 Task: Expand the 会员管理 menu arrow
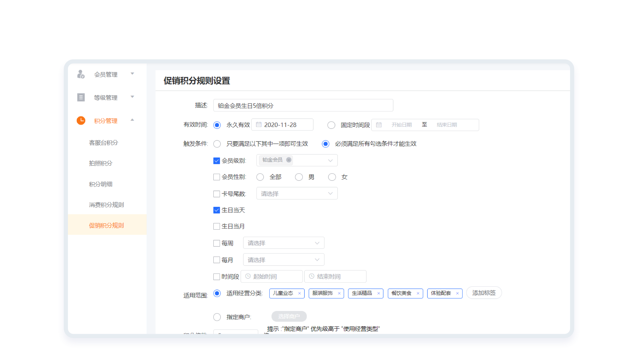click(x=132, y=74)
